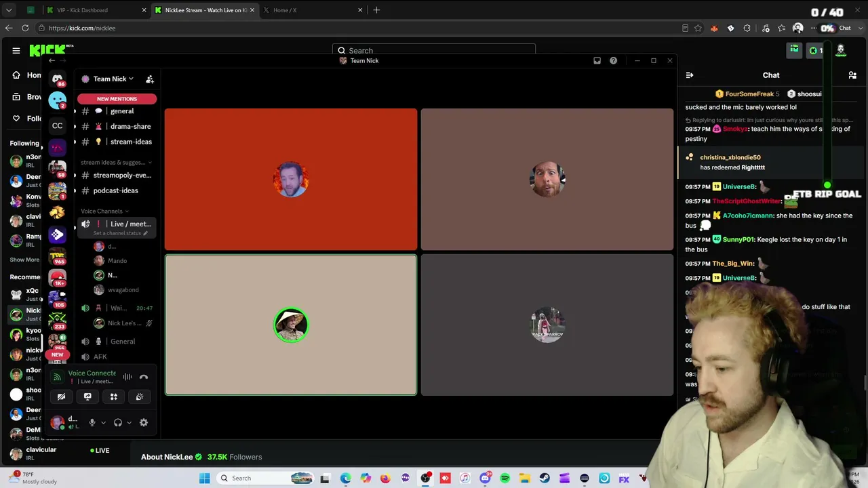The image size is (868, 488).
Task: Open a new browser tab
Action: tap(376, 10)
